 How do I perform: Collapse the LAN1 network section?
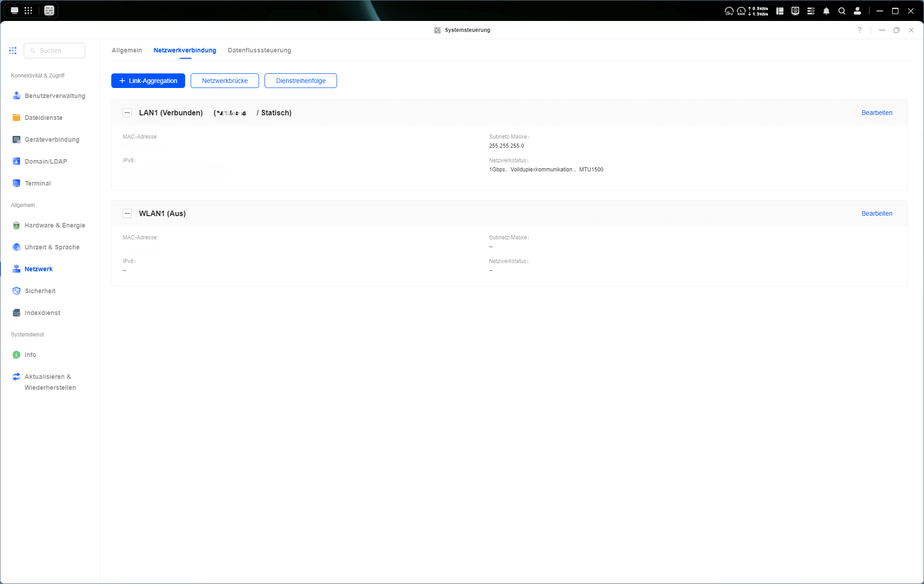pos(127,113)
